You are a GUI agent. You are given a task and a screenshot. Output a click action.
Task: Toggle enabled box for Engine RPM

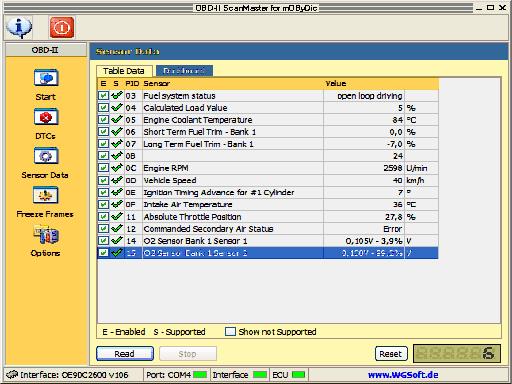pos(103,168)
